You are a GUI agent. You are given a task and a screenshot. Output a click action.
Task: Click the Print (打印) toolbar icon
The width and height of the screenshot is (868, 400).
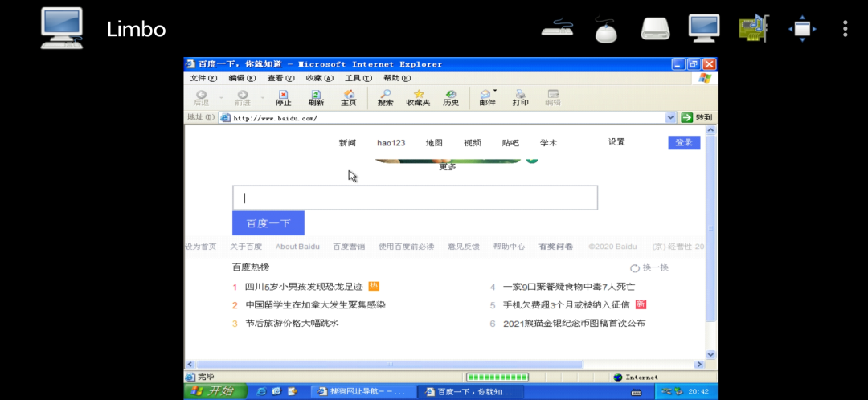[x=520, y=98]
